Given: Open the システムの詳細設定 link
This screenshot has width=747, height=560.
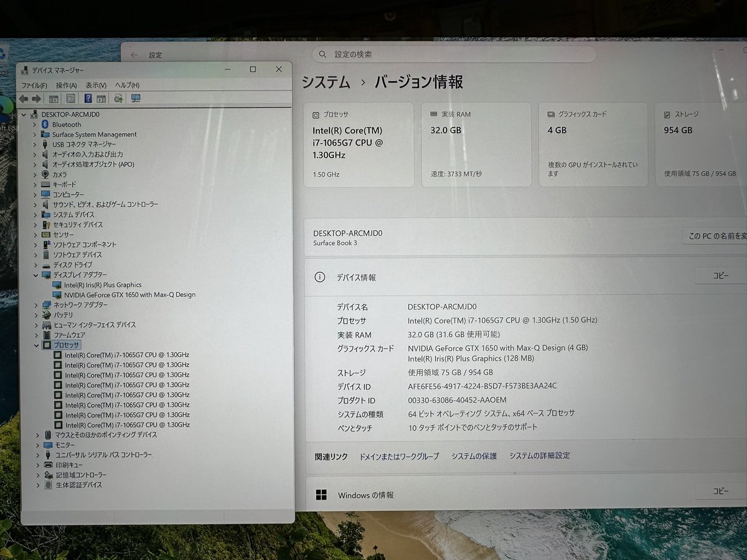Looking at the screenshot, I should [x=540, y=455].
